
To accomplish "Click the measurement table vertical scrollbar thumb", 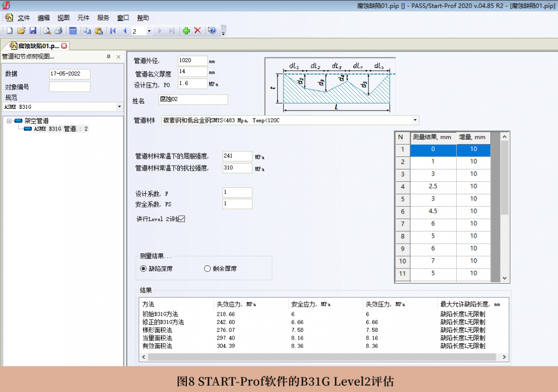I will pos(504,178).
